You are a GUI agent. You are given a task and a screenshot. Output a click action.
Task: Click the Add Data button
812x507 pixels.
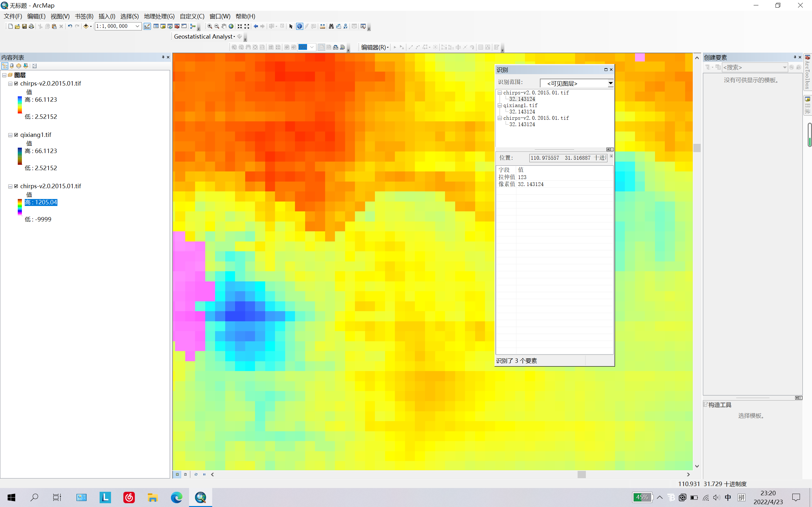coord(86,26)
